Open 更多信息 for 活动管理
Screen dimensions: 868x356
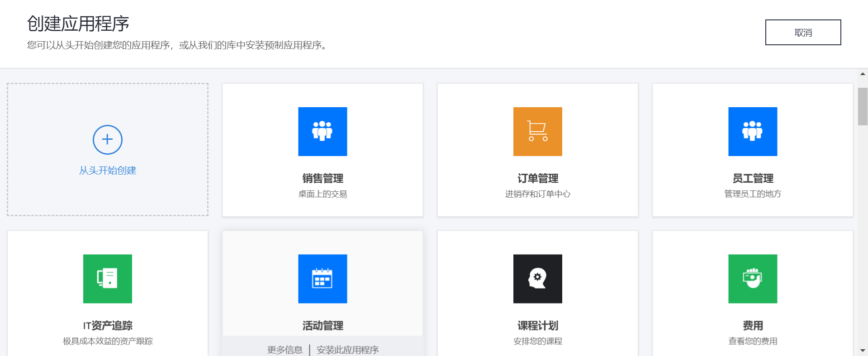pyautogui.click(x=285, y=350)
